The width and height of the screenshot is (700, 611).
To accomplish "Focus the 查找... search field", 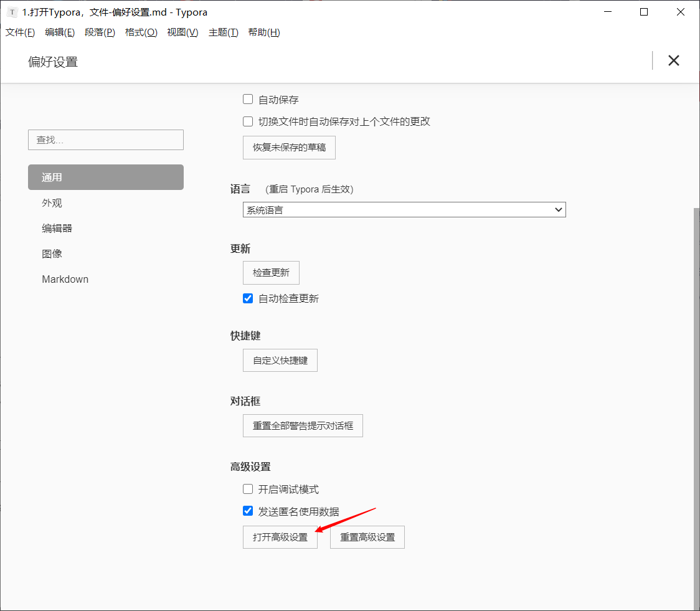I will pyautogui.click(x=106, y=140).
